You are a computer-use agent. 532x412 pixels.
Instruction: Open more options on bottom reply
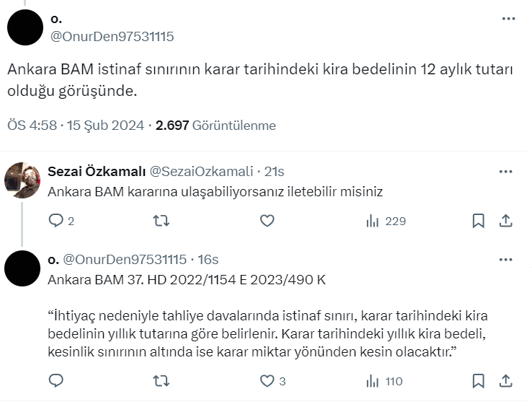505,259
